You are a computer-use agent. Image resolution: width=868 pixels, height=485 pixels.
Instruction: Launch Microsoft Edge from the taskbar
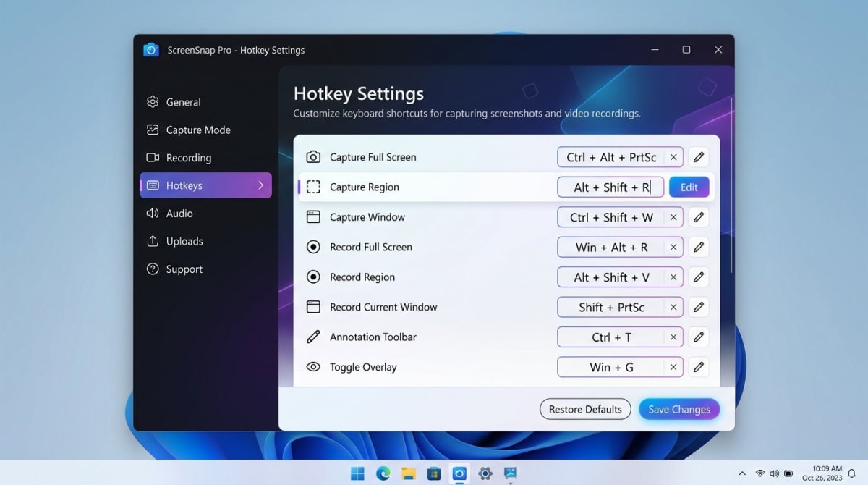pyautogui.click(x=383, y=473)
